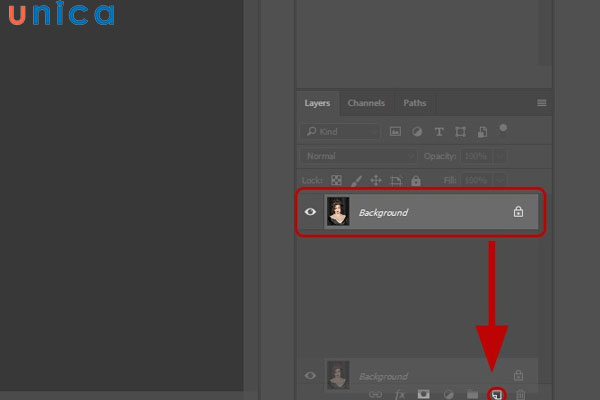Open the layer style fx menu
The width and height of the screenshot is (600, 400).
pos(399,394)
